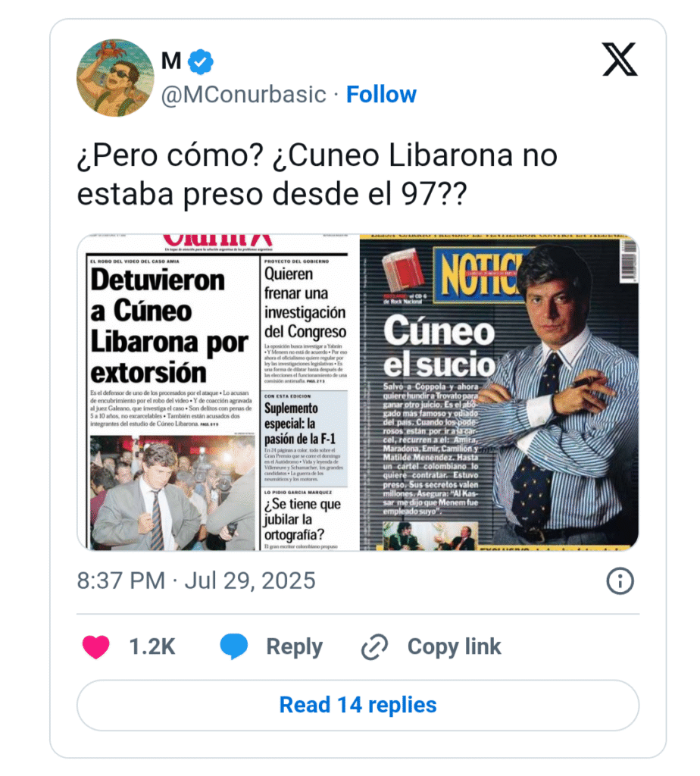Screen dimensions: 700x776
Task: View the 1.2K likes count
Action: [x=152, y=647]
